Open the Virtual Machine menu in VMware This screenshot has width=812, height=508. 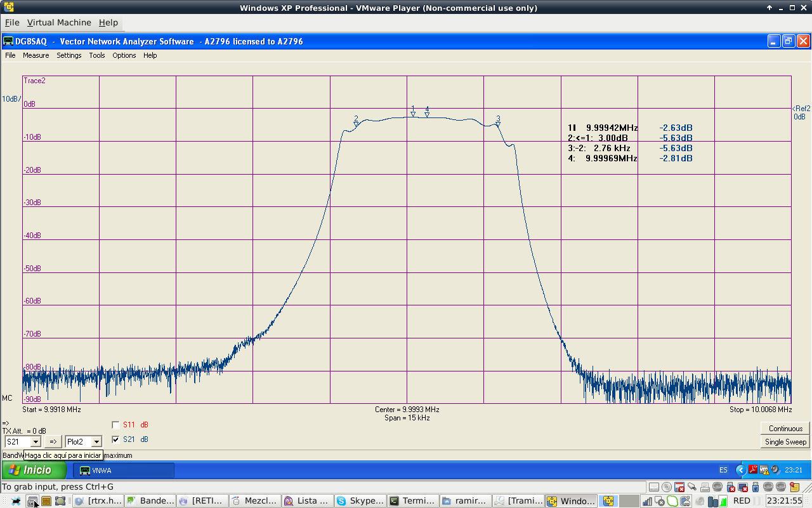point(58,22)
